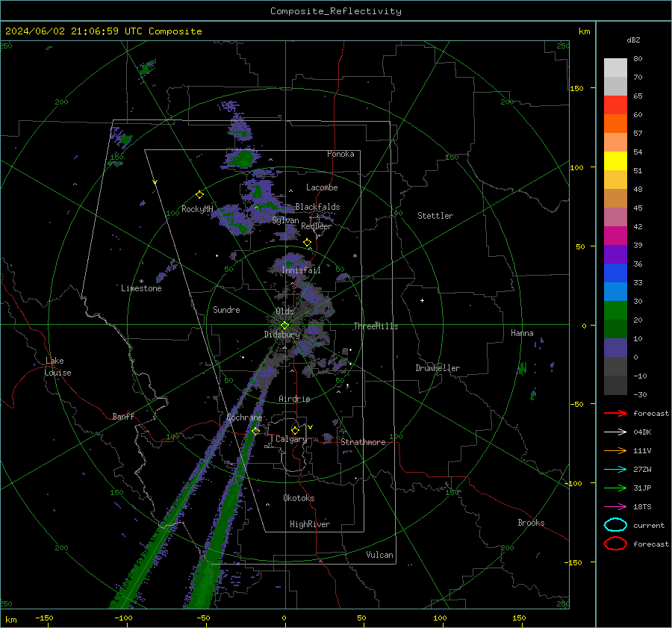Click the dBZ legend heading
The image size is (672, 628).
pyautogui.click(x=633, y=40)
